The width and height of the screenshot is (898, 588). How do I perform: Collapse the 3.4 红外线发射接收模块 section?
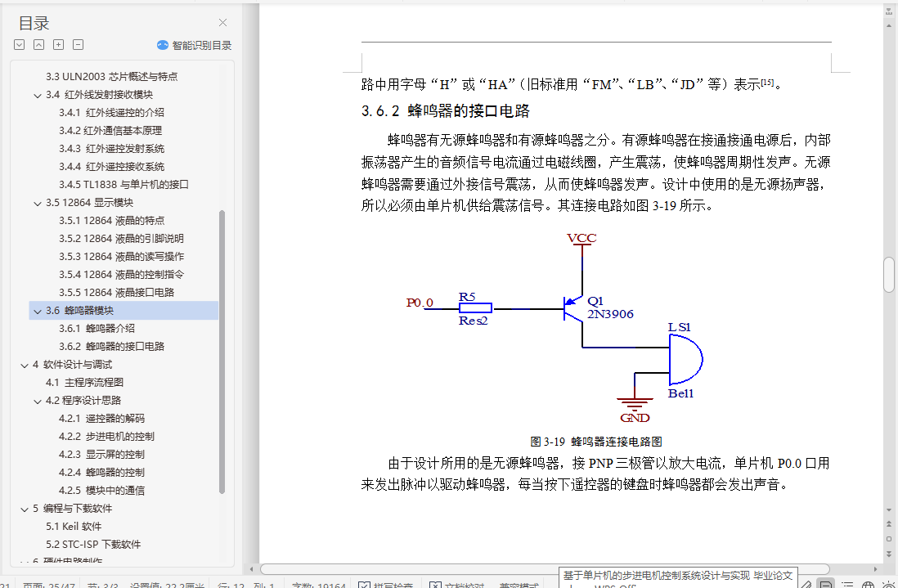(38, 95)
